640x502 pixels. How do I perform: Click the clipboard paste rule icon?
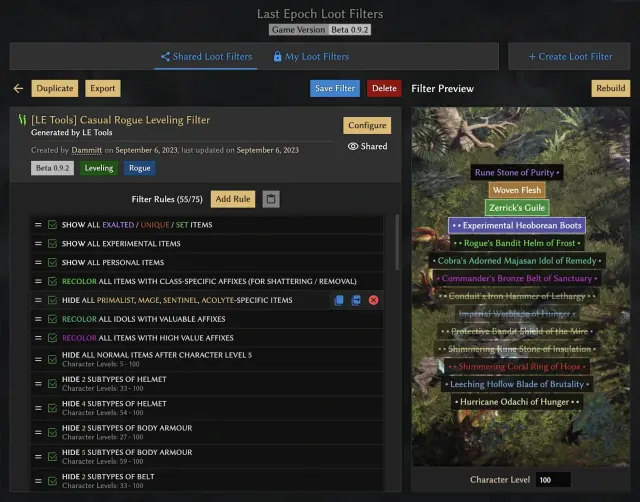(271, 199)
